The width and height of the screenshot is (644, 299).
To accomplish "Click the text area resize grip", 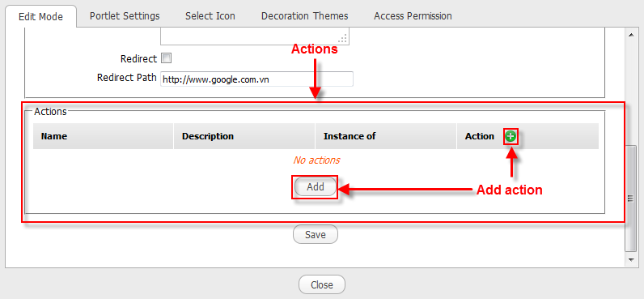I will 343,39.
